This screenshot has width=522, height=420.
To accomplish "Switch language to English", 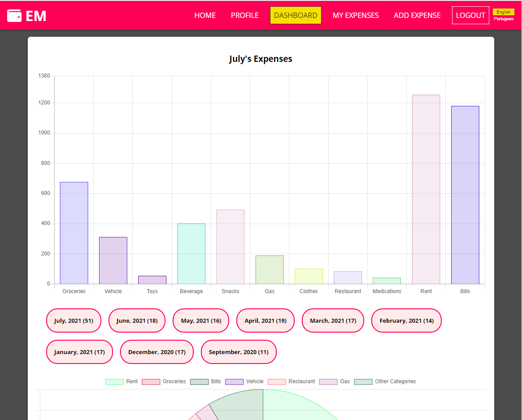I will (503, 12).
